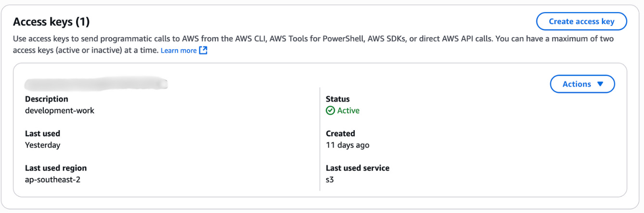Open the Learn more link
644x213 pixels.
[179, 51]
